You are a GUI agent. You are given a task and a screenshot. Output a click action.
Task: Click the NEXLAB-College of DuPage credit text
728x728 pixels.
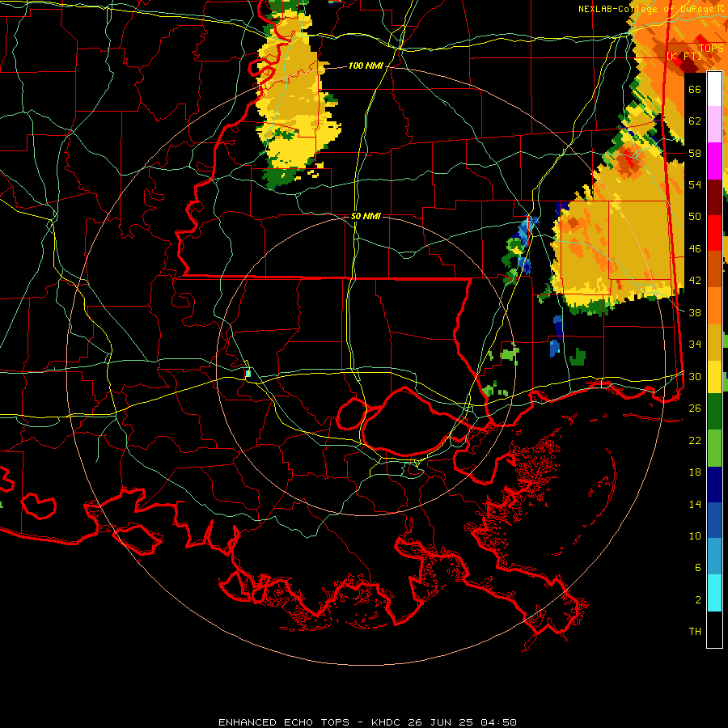(651, 9)
